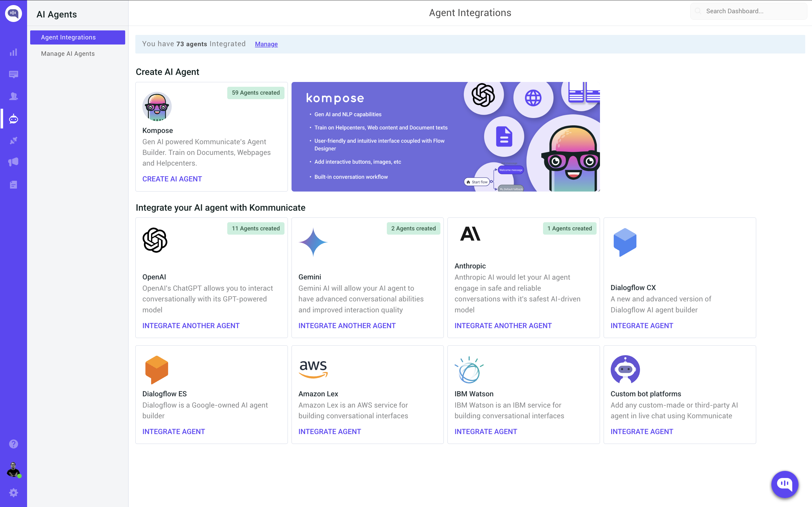Click the help question mark icon
This screenshot has height=507, width=812.
tap(14, 444)
